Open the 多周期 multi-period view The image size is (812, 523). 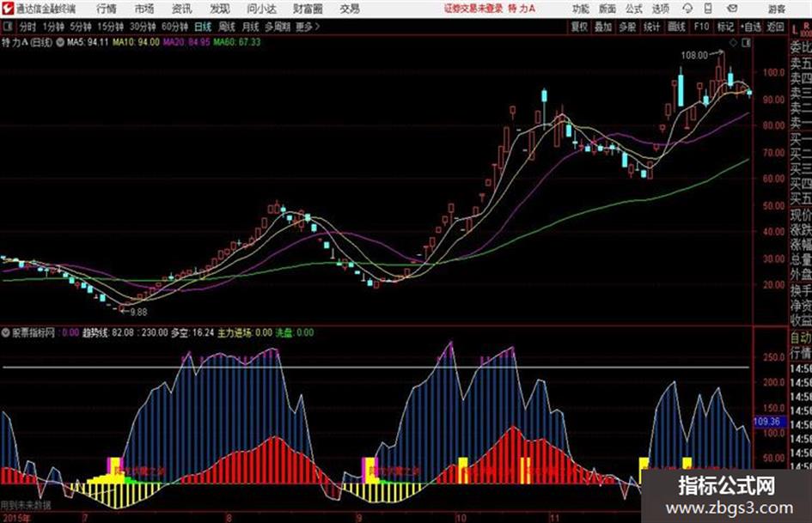(278, 27)
